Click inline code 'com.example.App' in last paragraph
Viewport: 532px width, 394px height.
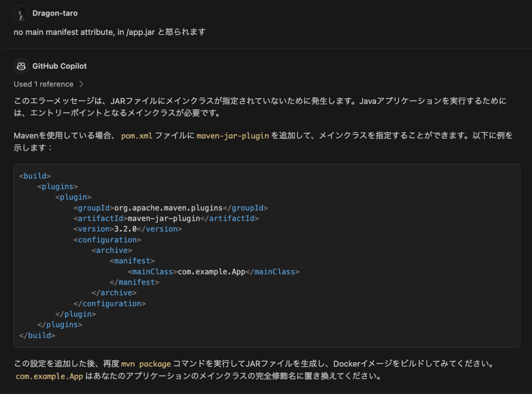point(49,376)
